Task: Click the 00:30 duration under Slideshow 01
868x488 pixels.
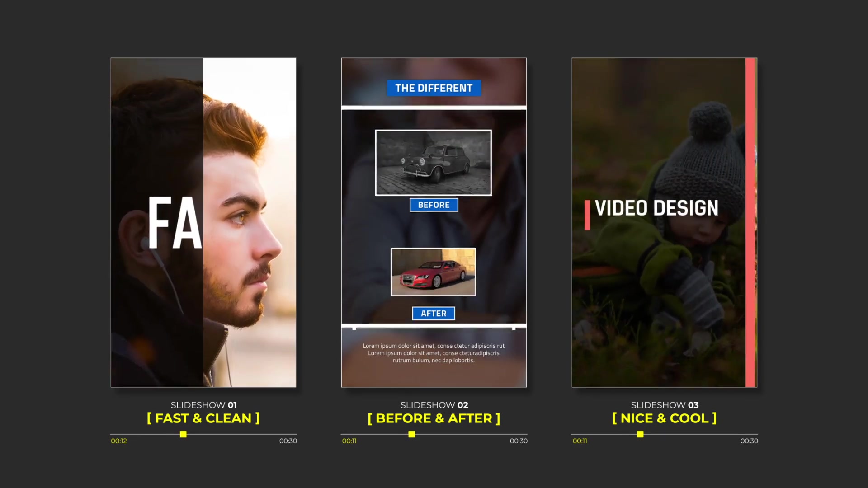Action: pos(288,441)
